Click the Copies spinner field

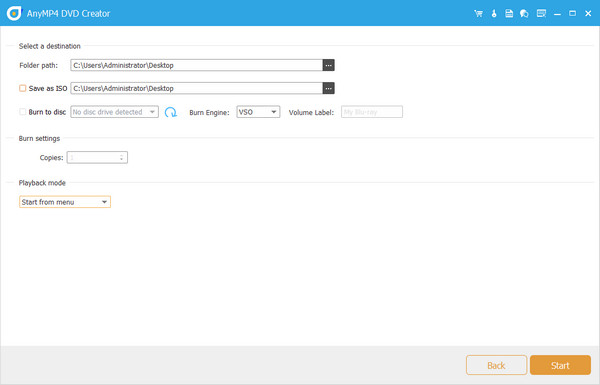click(97, 157)
